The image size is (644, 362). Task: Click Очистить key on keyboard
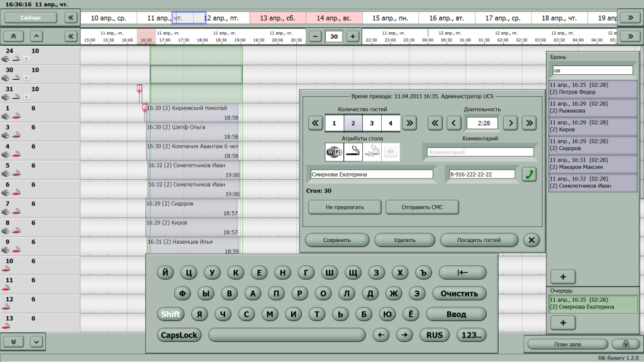pos(459,293)
